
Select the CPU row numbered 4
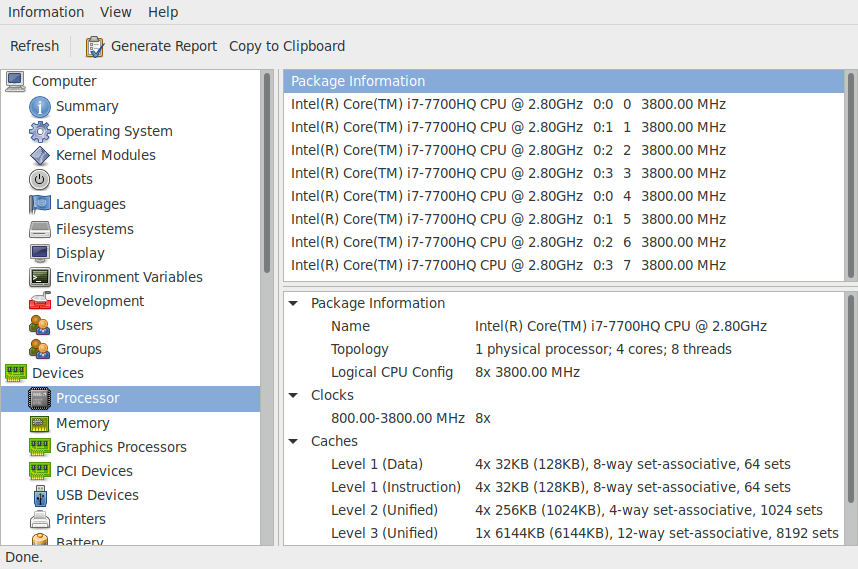tap(564, 196)
